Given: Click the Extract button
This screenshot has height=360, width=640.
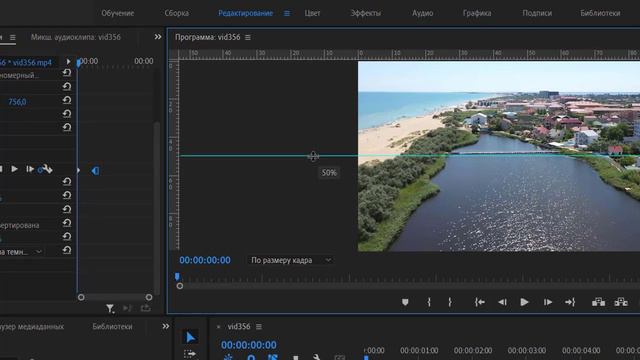Looking at the screenshot, I should 621,302.
